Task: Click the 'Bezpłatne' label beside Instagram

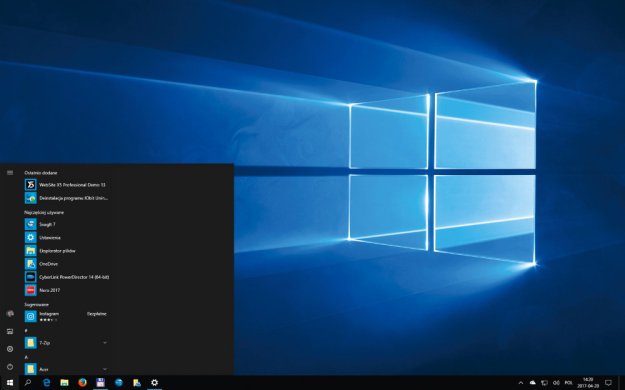Action: tap(97, 314)
